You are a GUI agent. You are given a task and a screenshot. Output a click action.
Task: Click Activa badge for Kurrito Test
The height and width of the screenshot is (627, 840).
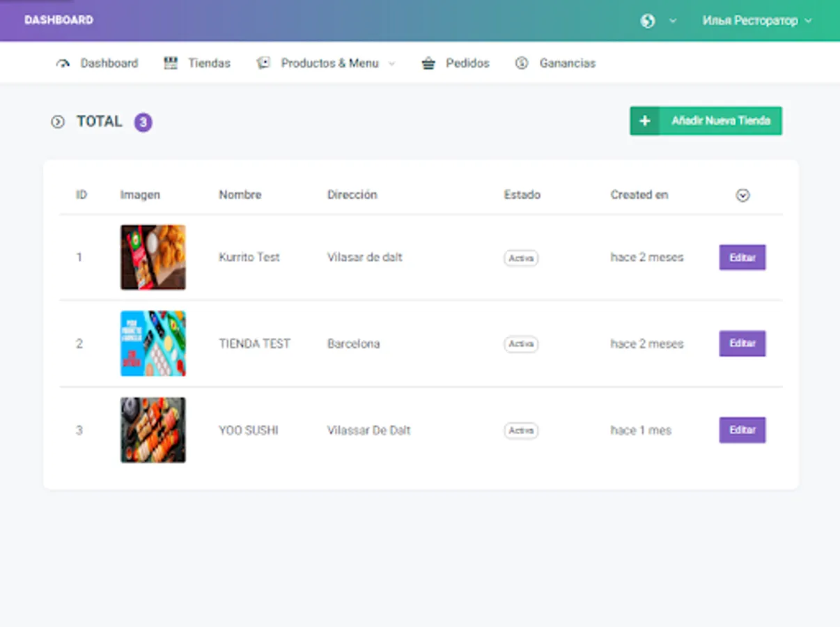pyautogui.click(x=521, y=258)
